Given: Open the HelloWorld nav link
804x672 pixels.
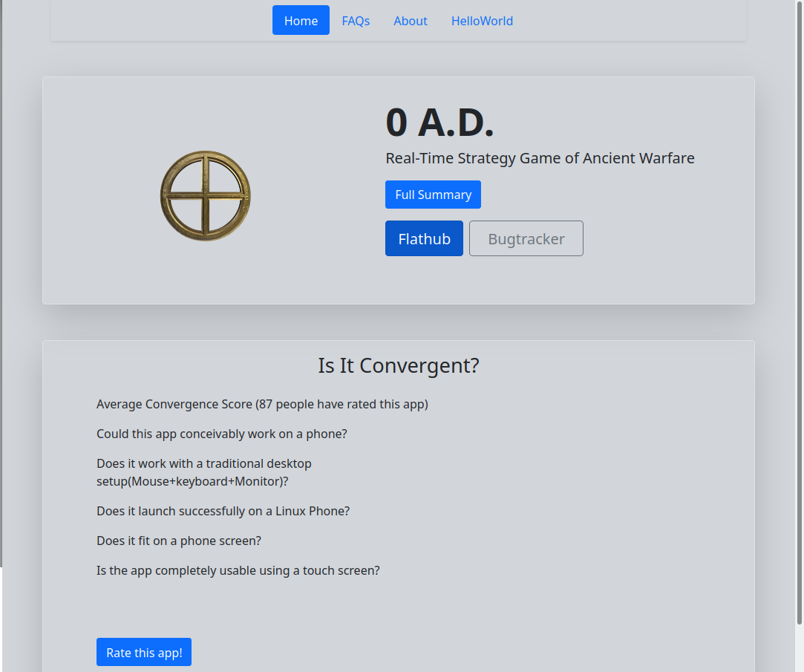Looking at the screenshot, I should 482,21.
